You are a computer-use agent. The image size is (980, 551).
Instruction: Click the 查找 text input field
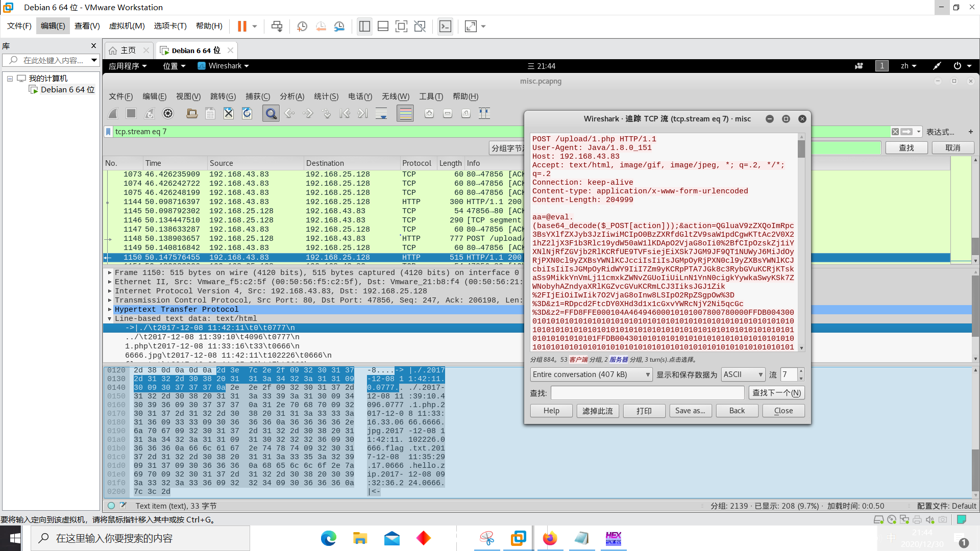(647, 393)
